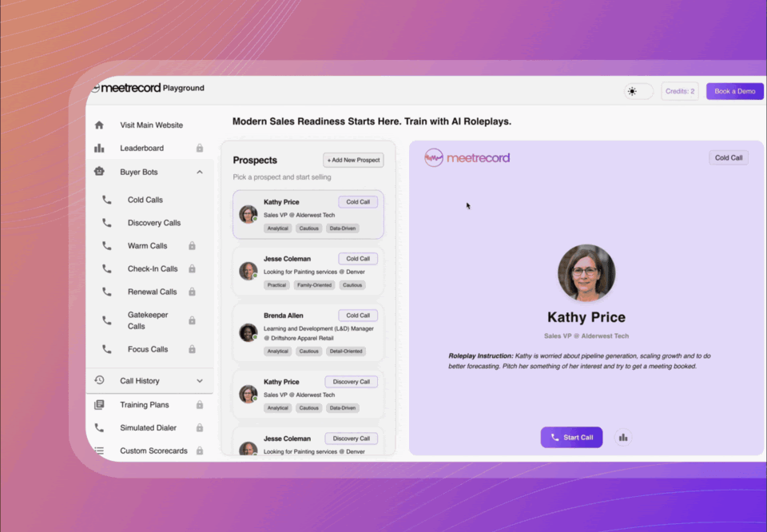Click the phone icon next to Cold Calls
This screenshot has height=532, width=767.
pos(106,200)
